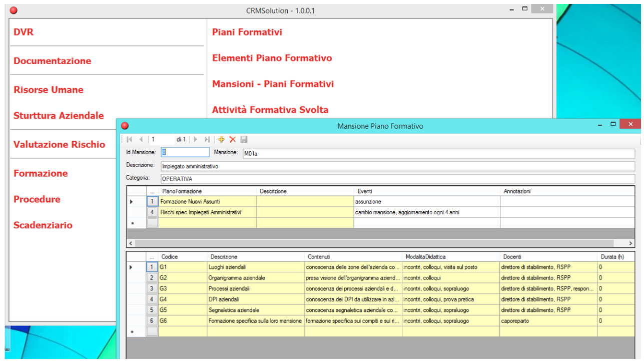This screenshot has width=644, height=364.
Task: Select the 'Luoghi aziendali' cell
Action: point(256,267)
